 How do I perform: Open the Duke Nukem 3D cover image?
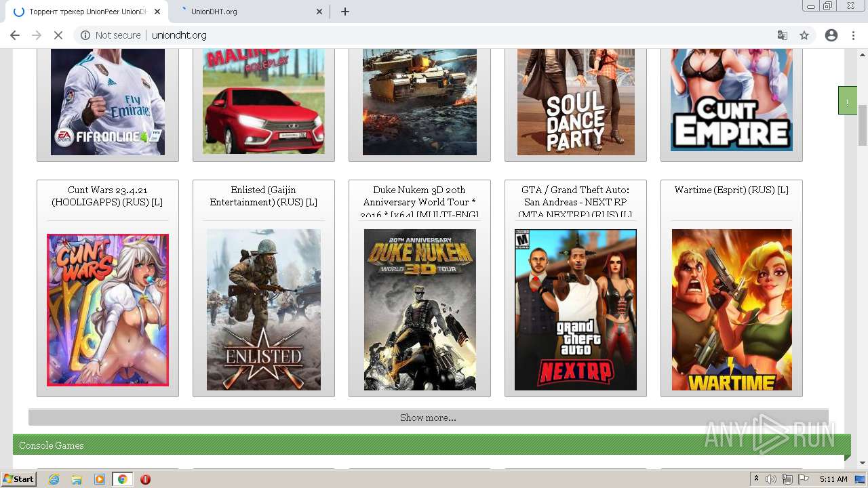click(x=420, y=310)
